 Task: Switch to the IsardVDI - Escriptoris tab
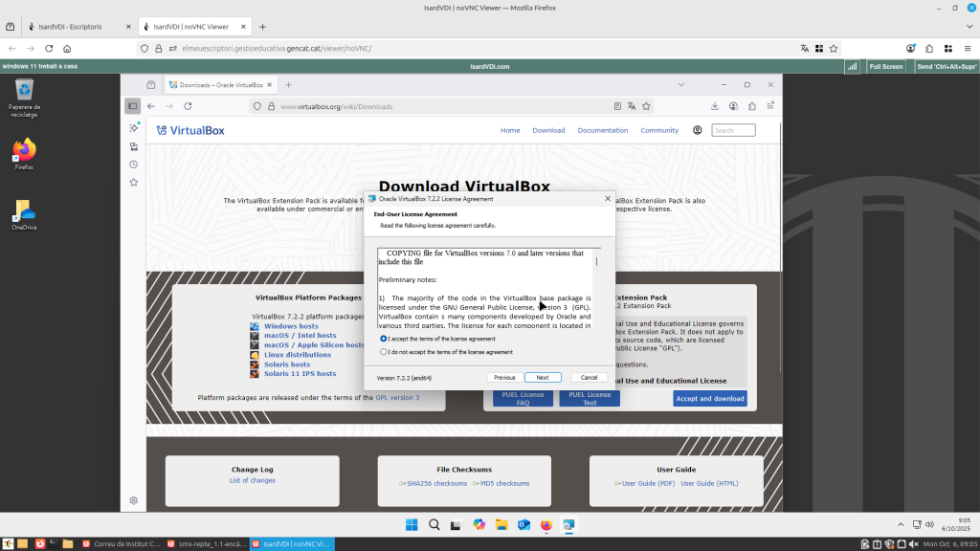(x=77, y=27)
